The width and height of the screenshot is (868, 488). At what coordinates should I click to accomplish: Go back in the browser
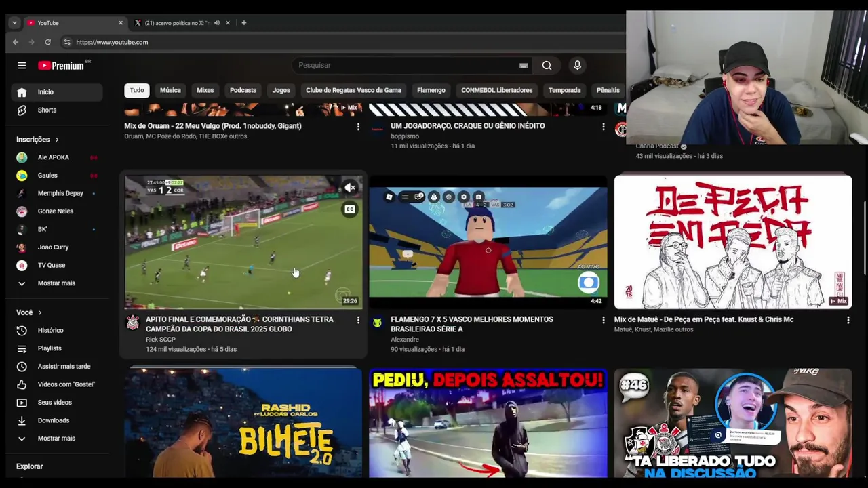coord(16,42)
